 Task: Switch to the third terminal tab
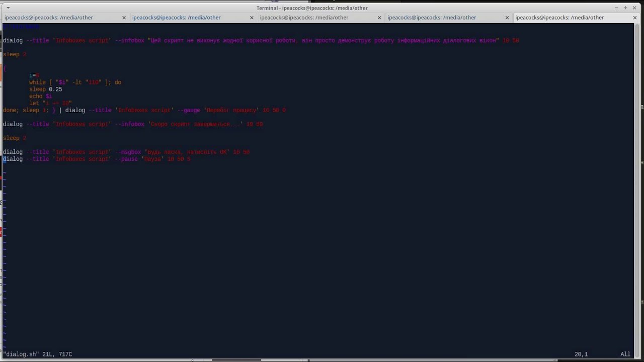[304, 17]
